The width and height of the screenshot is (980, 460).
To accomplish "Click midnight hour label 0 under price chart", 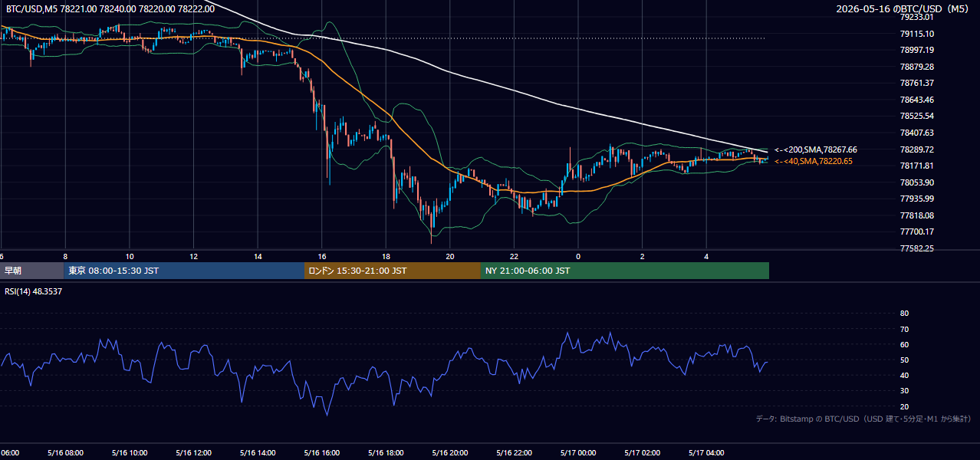I will pyautogui.click(x=578, y=256).
